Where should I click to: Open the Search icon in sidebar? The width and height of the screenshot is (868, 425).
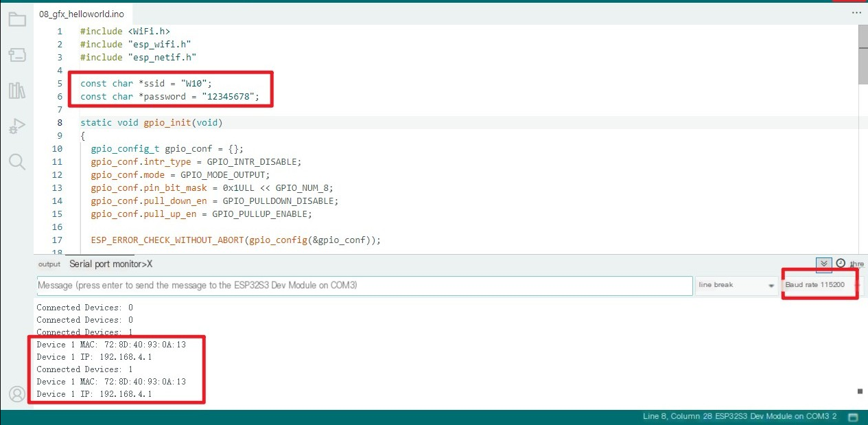click(x=17, y=162)
